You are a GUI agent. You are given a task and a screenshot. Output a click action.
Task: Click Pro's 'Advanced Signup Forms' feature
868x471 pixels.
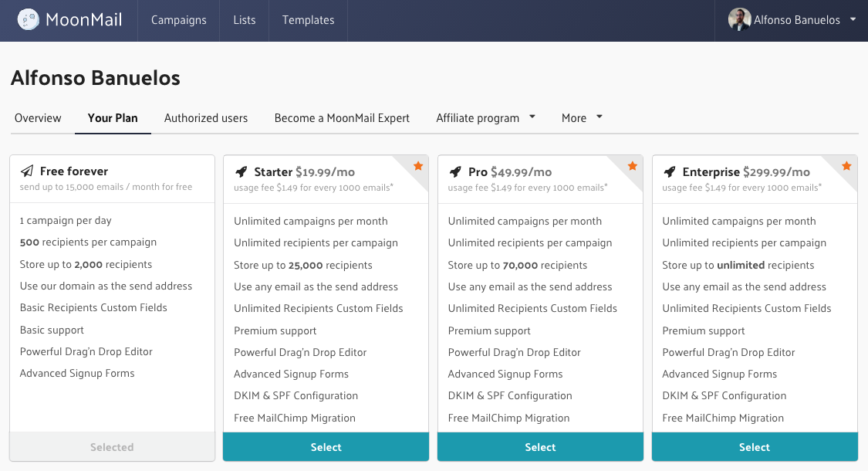click(x=505, y=374)
